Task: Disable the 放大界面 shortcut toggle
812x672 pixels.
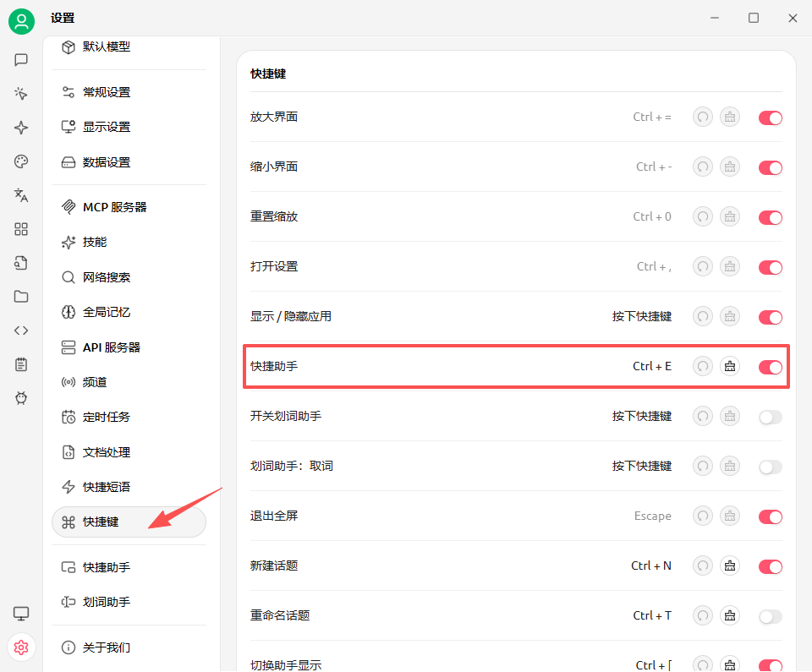Action: click(x=770, y=118)
